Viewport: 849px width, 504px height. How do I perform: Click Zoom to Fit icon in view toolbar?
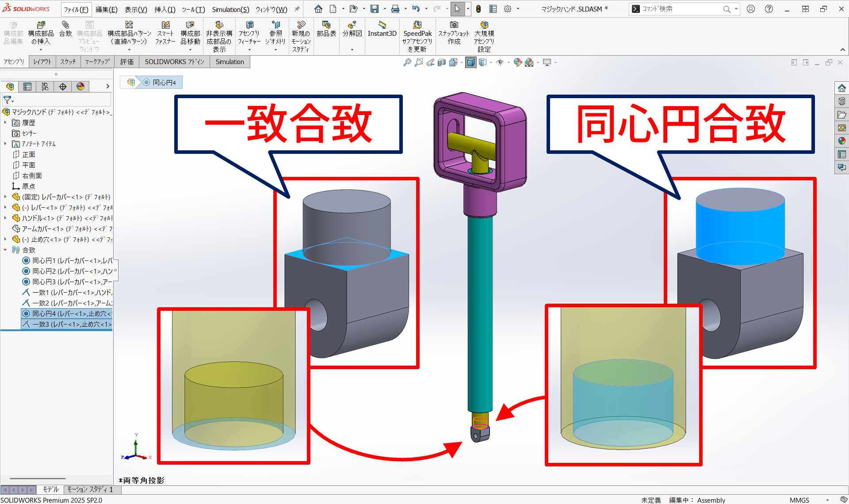pyautogui.click(x=407, y=62)
